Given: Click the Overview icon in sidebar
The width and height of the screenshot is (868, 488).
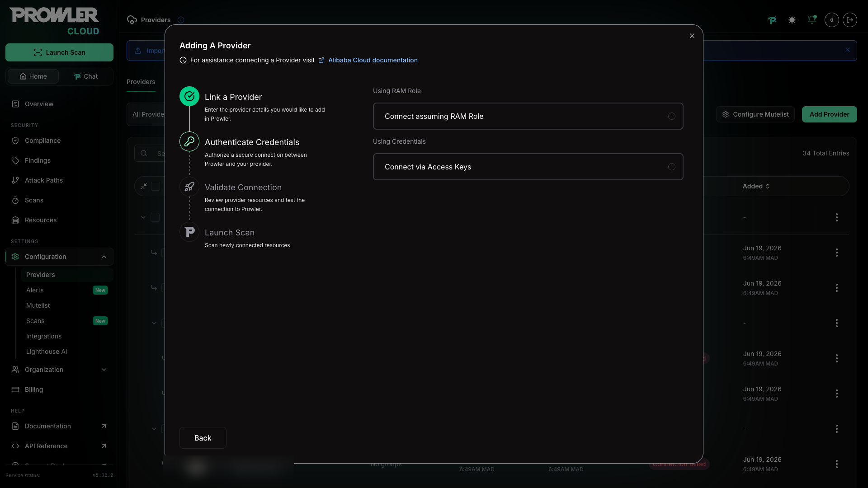Looking at the screenshot, I should tap(15, 104).
